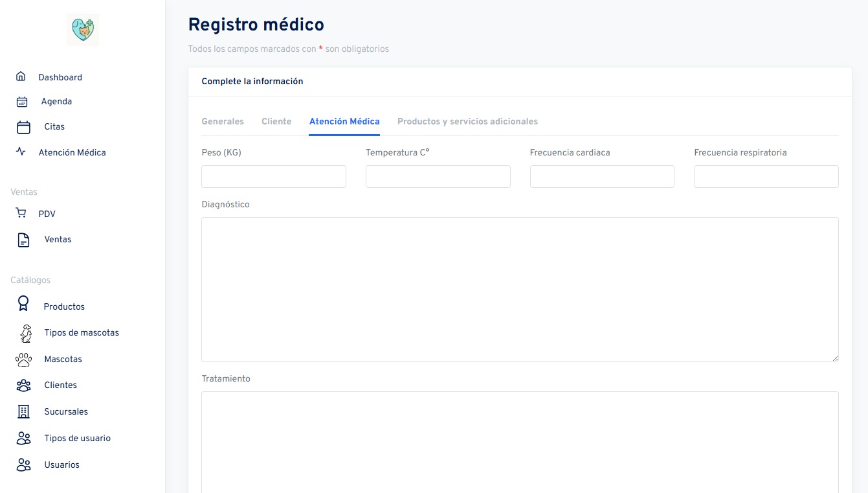The width and height of the screenshot is (868, 493).
Task: Click the Mascotas paw print icon
Action: (x=23, y=360)
